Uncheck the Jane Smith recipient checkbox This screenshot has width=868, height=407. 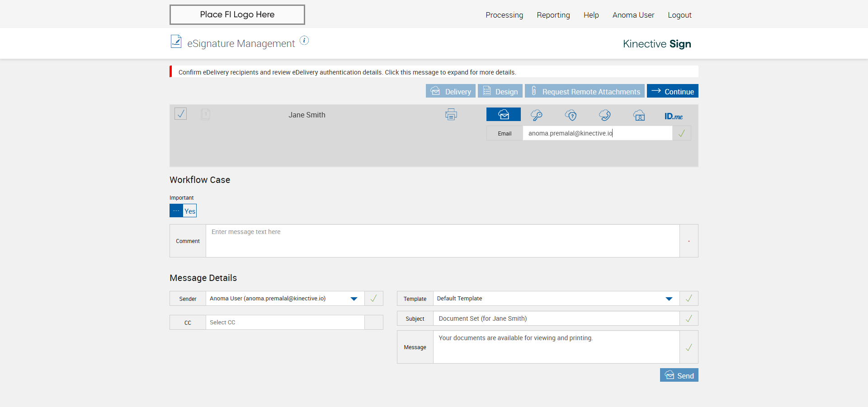(181, 114)
